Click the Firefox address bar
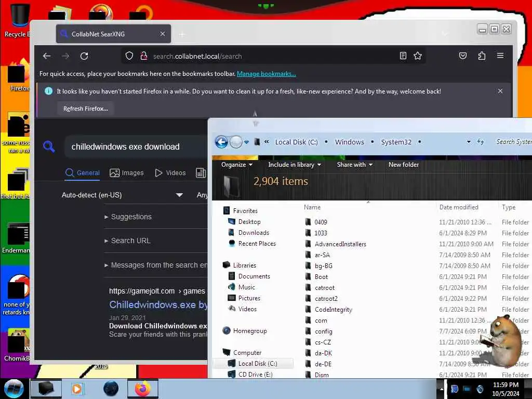532x399 pixels. 273,56
